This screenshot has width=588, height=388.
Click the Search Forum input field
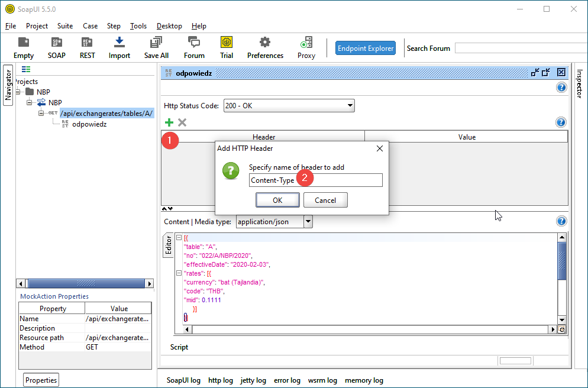[x=521, y=48]
